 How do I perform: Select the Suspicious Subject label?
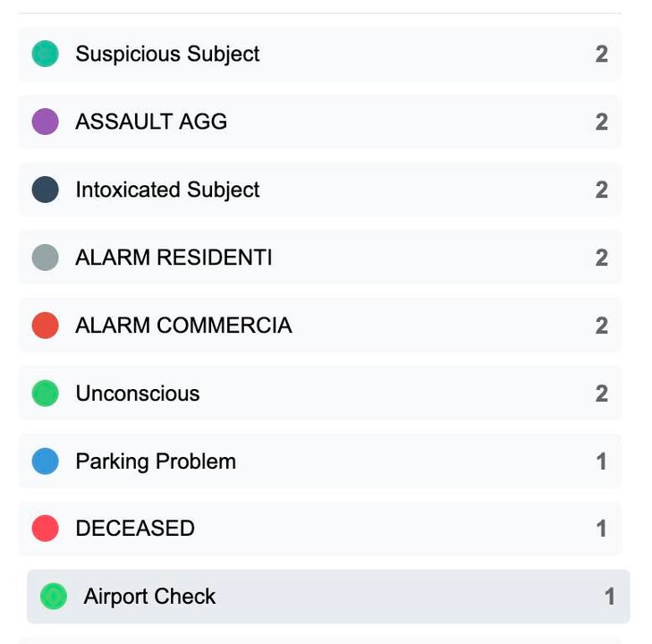pos(167,54)
